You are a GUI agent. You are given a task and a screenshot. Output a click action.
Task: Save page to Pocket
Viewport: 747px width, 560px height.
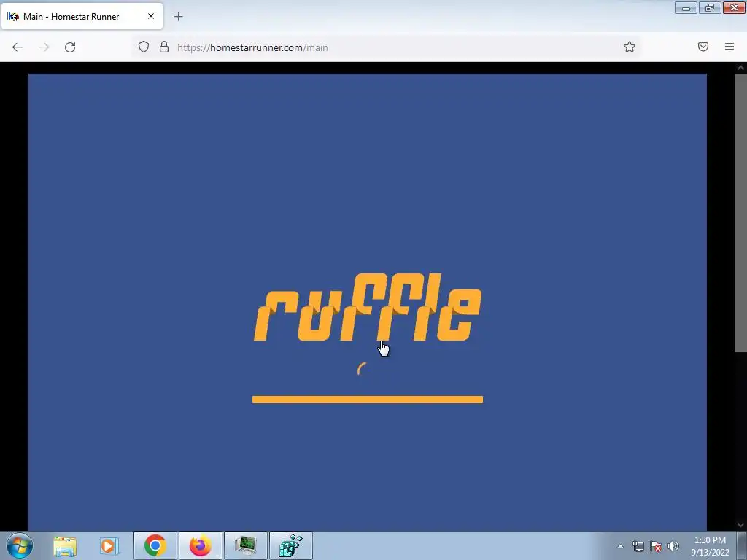[703, 47]
